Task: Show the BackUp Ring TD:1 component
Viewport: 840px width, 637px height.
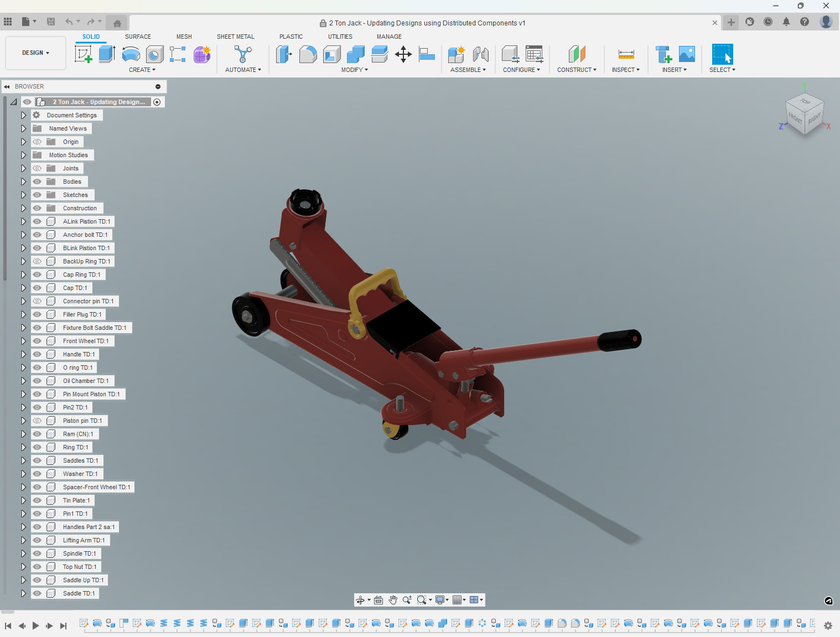Action: (x=37, y=261)
